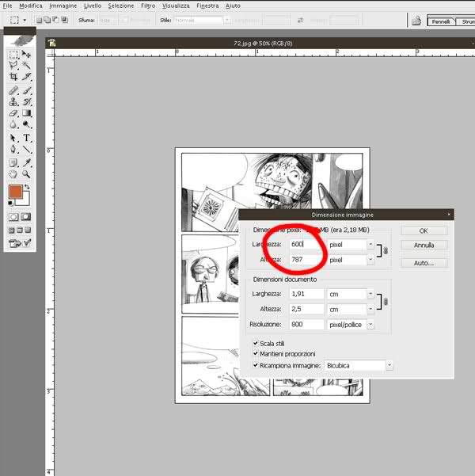Select the Line shape tool
The width and height of the screenshot is (475, 476).
[26, 149]
